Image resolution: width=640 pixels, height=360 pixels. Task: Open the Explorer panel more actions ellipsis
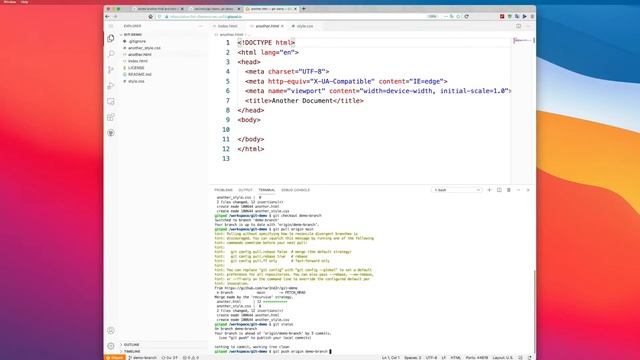click(200, 26)
